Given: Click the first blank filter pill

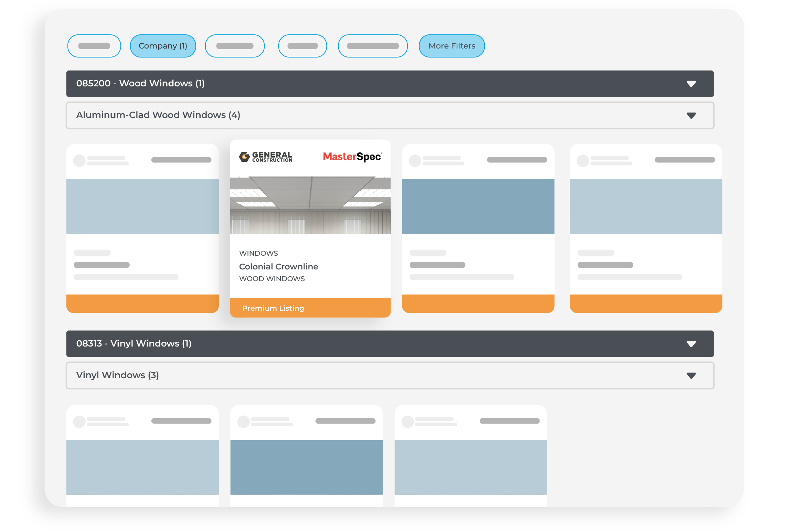Looking at the screenshot, I should tap(94, 46).
